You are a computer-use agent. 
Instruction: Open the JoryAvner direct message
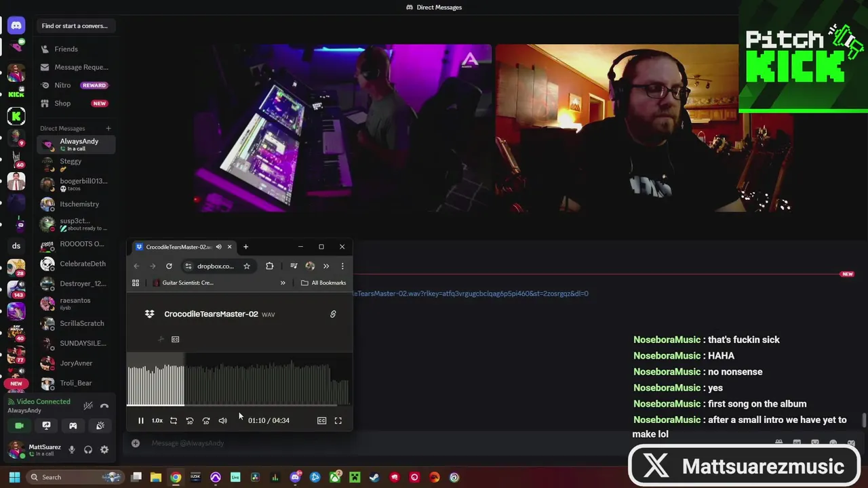pos(76,363)
